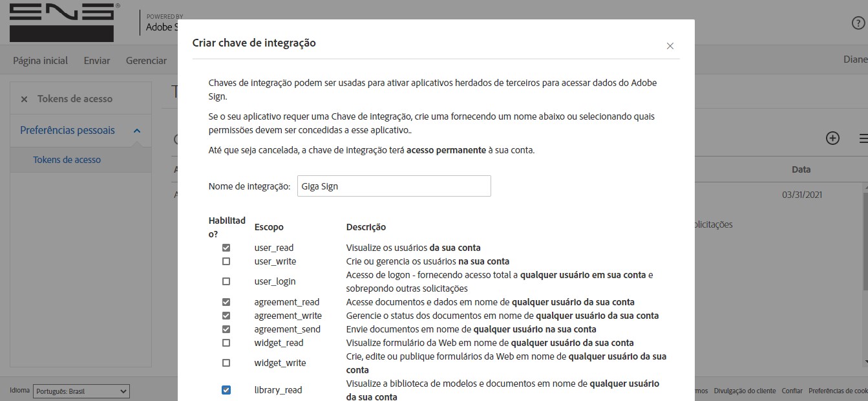Open the help question mark icon

pos(858,23)
